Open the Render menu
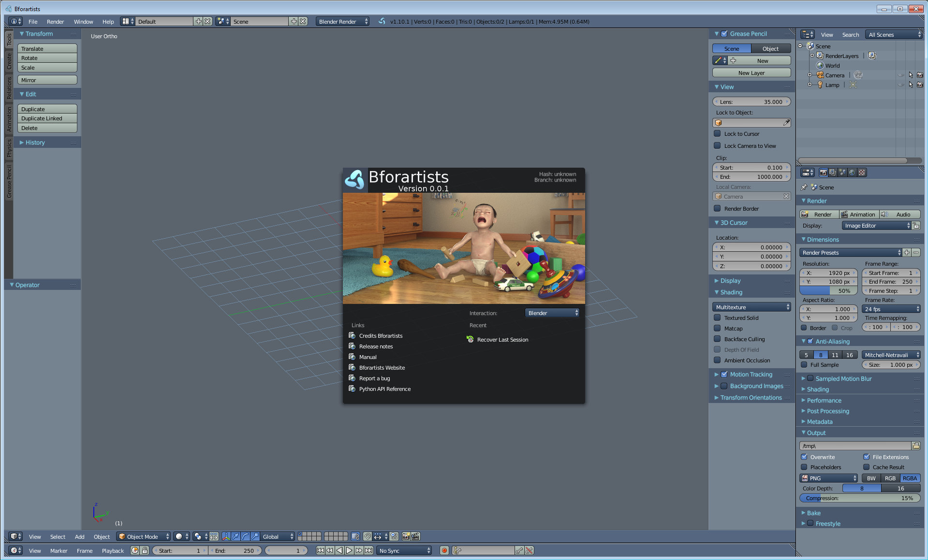Viewport: 928px width, 560px height. tap(55, 22)
